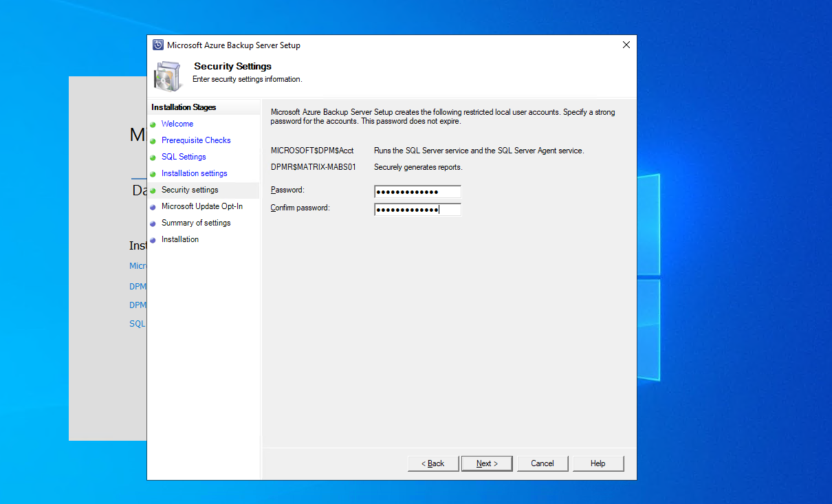832x504 pixels.
Task: Go to the Prerequisite Checks stage
Action: coord(196,140)
